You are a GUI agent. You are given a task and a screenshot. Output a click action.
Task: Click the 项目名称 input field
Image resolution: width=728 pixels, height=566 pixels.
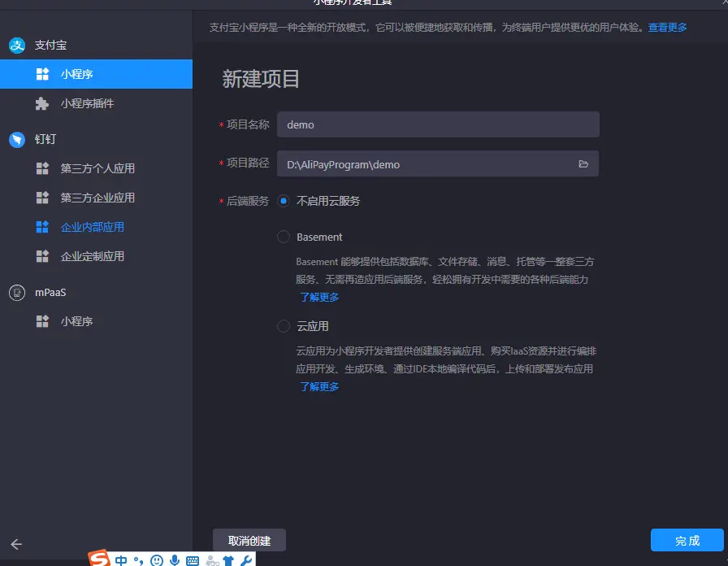438,124
